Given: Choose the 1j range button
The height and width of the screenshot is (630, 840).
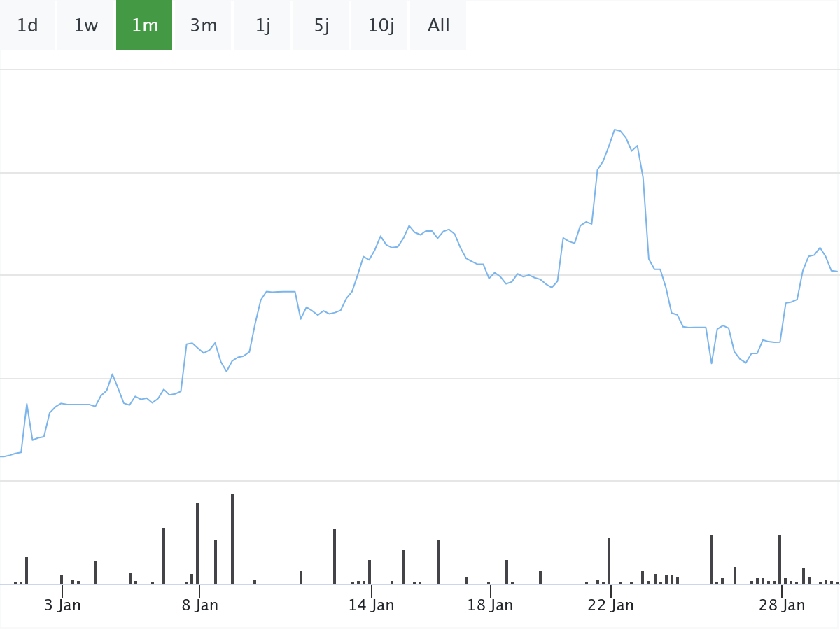Looking at the screenshot, I should point(262,26).
